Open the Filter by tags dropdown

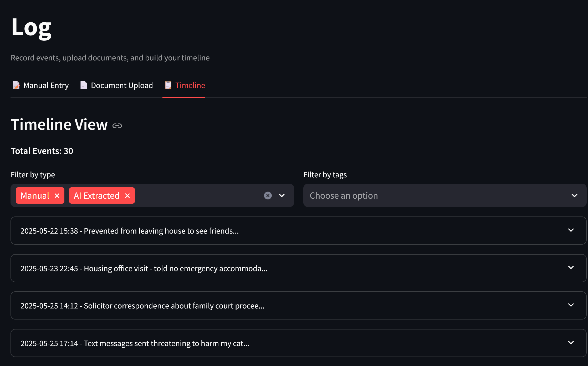tap(574, 195)
